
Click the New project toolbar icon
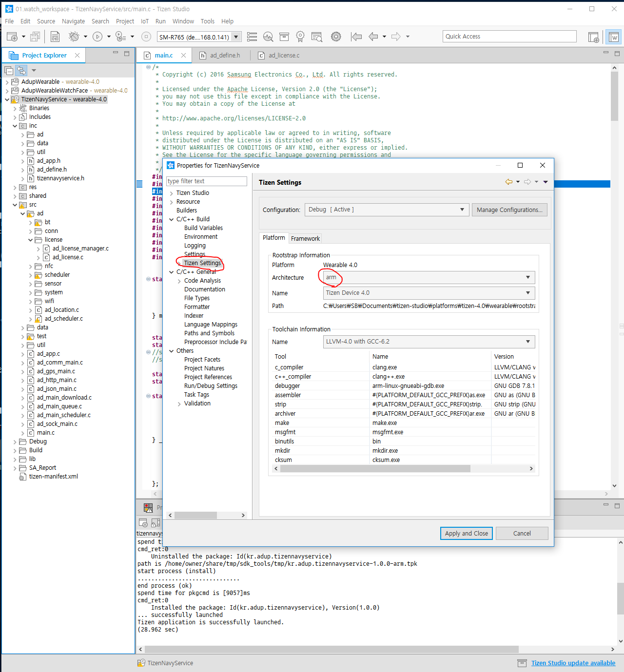click(12, 37)
